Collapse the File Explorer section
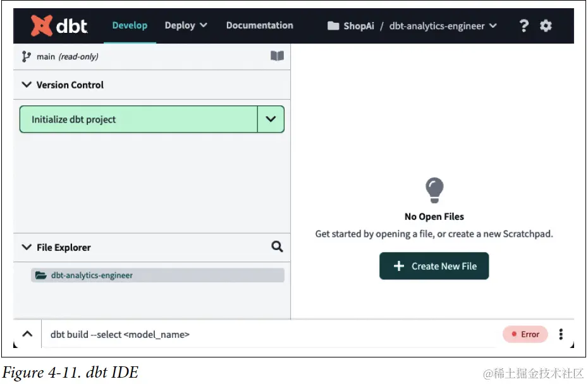This screenshot has width=588, height=384. coord(27,247)
